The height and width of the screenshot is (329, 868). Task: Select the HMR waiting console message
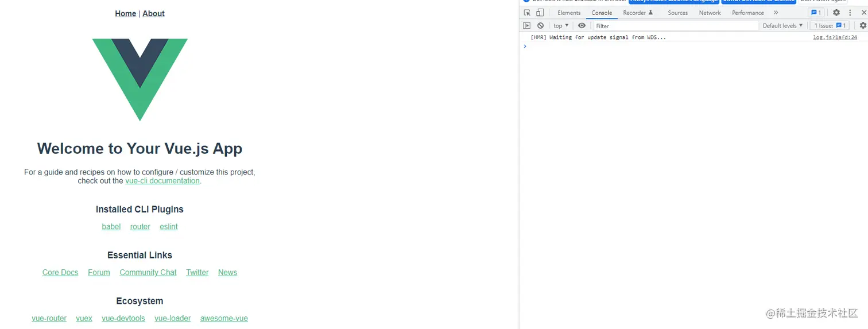pos(598,37)
